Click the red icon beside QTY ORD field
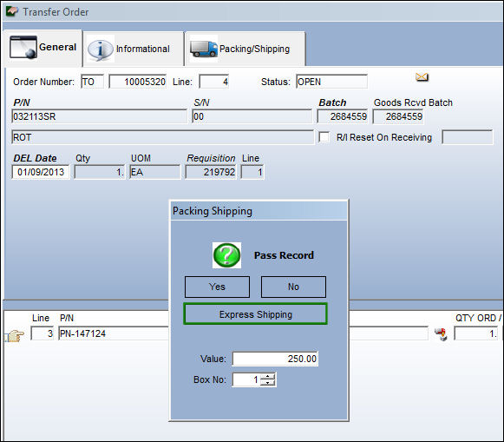Image resolution: width=504 pixels, height=442 pixels. point(441,334)
